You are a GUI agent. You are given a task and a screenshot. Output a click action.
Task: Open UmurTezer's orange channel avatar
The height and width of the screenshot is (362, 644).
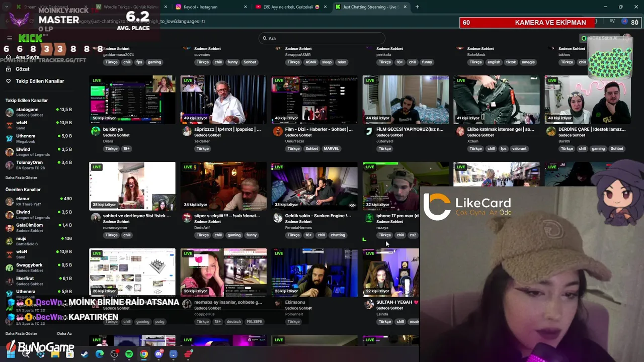pos(278,132)
